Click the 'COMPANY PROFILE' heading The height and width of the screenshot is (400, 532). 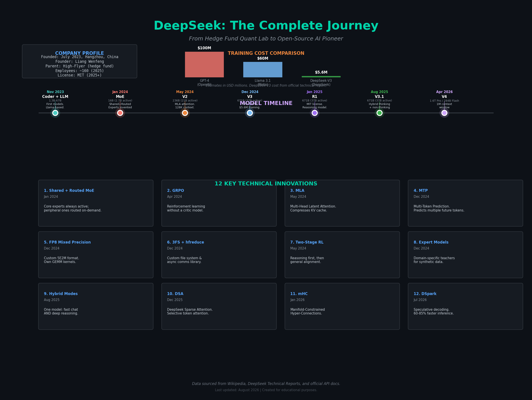(x=80, y=53)
